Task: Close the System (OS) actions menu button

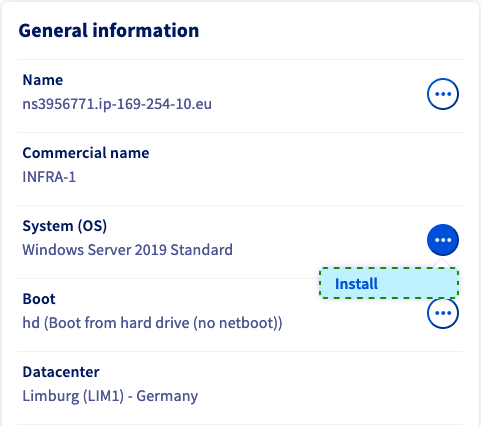Action: 443,240
